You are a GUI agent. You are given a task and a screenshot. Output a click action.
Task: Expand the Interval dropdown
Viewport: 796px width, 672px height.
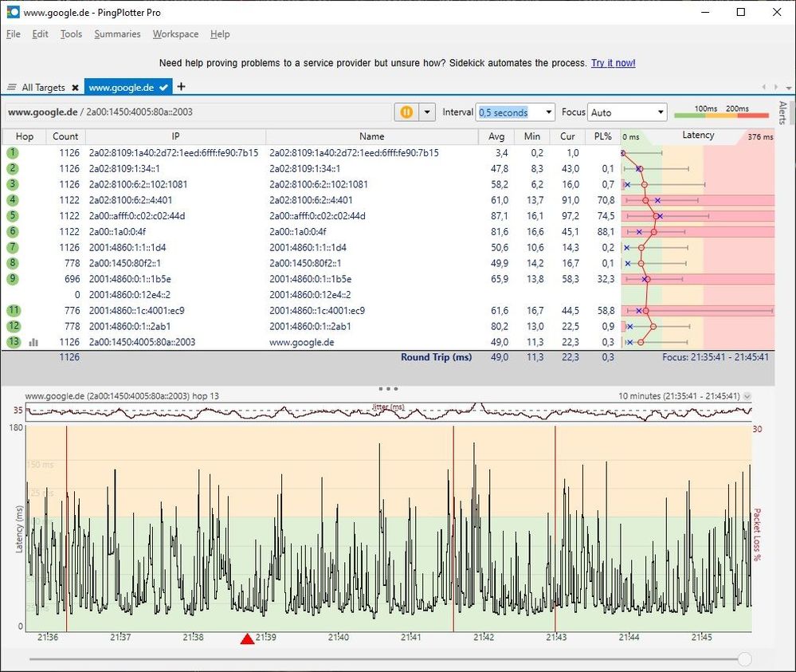coord(547,112)
